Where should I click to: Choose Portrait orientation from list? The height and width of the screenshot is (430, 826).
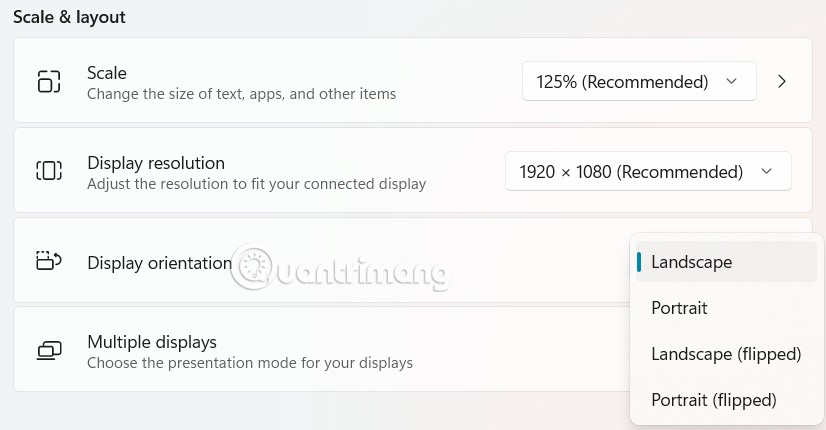726,308
